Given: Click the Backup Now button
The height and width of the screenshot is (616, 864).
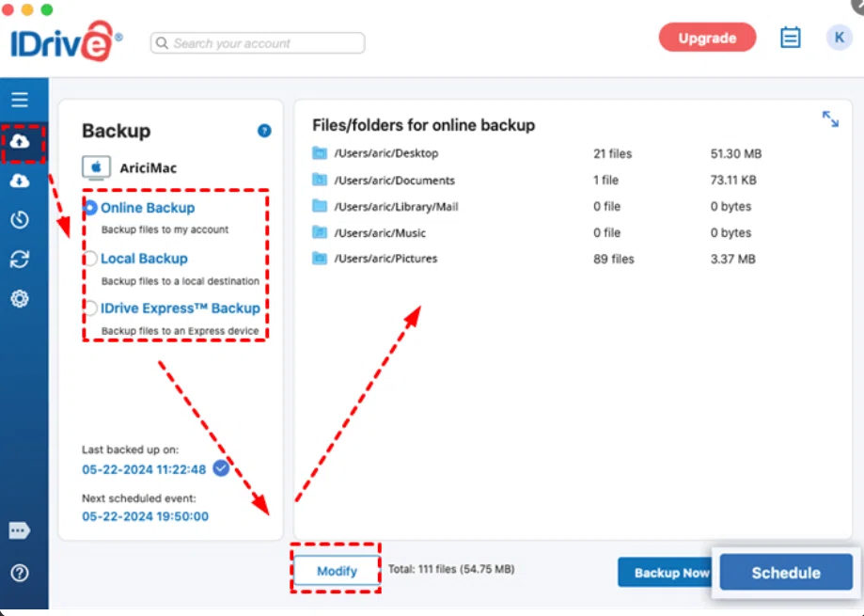Looking at the screenshot, I should (667, 573).
